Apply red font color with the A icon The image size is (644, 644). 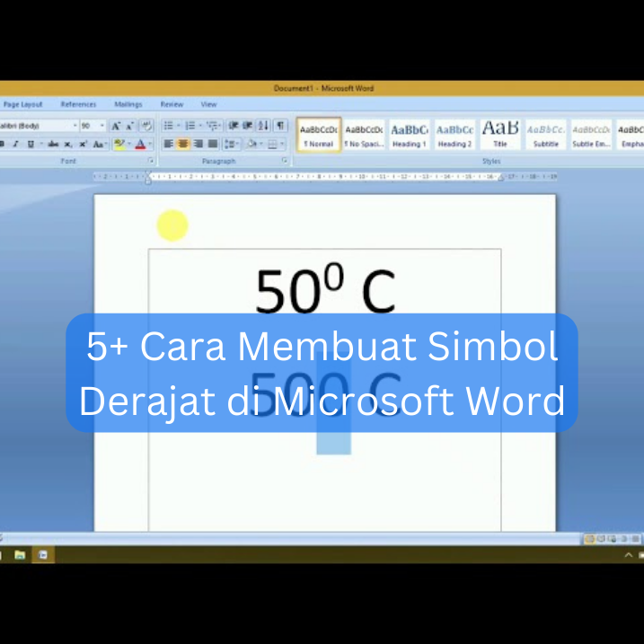(x=140, y=145)
